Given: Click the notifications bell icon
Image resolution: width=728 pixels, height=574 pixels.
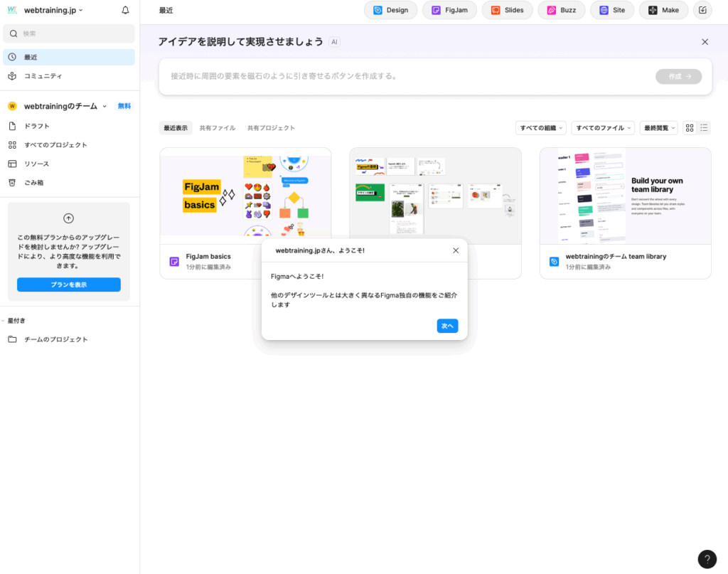Looking at the screenshot, I should click(126, 11).
